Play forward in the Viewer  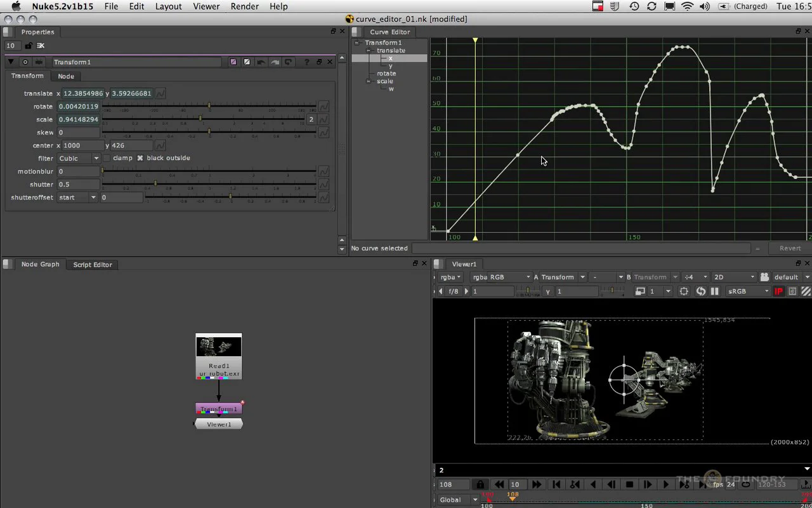(x=666, y=485)
